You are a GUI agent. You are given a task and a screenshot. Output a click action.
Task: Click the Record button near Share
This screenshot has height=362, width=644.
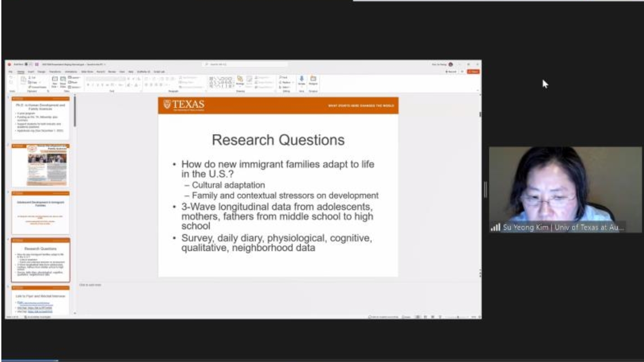450,72
